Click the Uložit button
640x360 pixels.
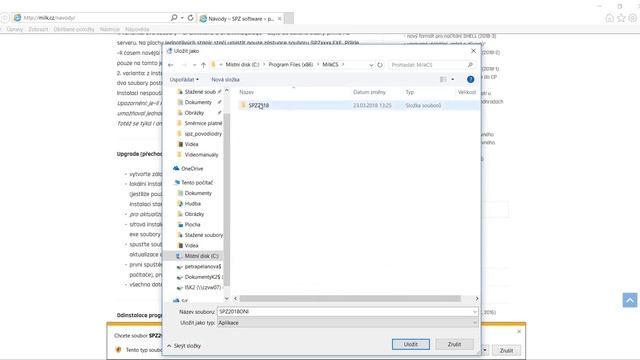click(411, 344)
